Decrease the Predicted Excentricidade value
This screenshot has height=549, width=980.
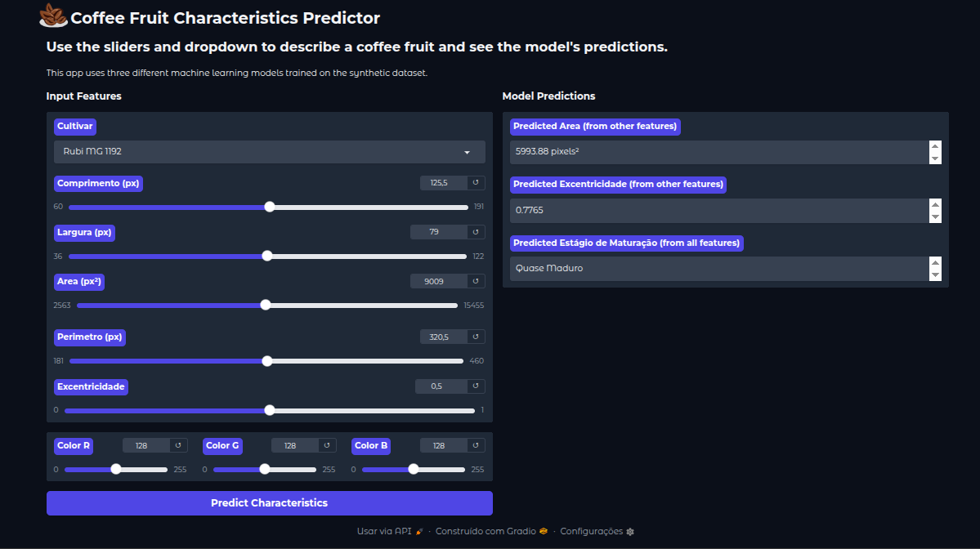[935, 216]
